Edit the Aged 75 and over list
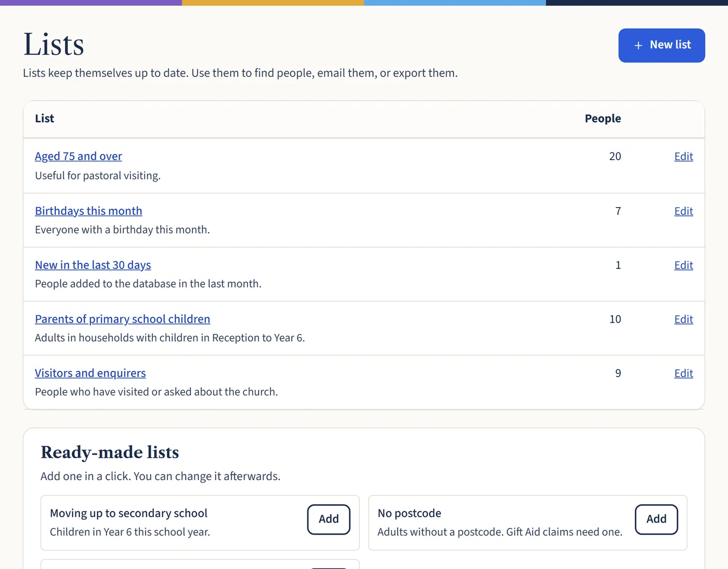This screenshot has height=569, width=728. click(x=683, y=156)
